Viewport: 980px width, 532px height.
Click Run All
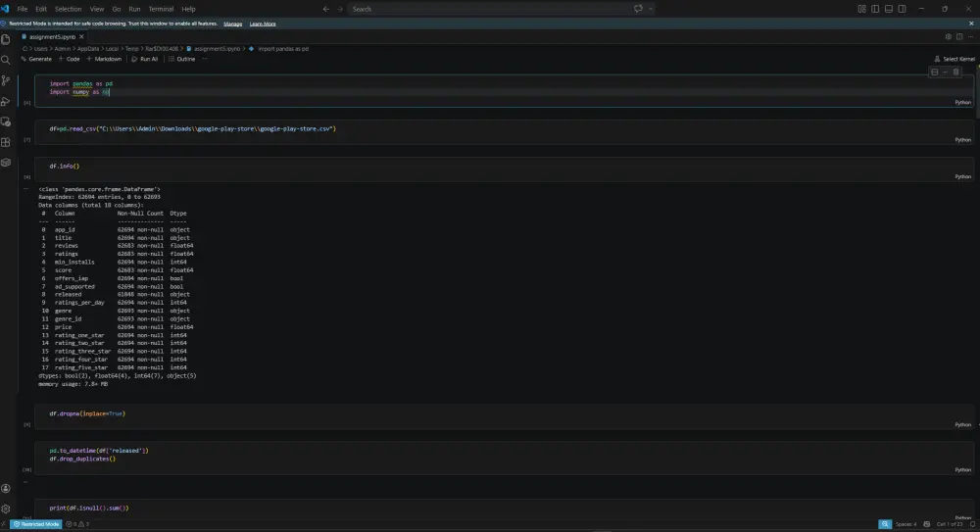pyautogui.click(x=144, y=59)
